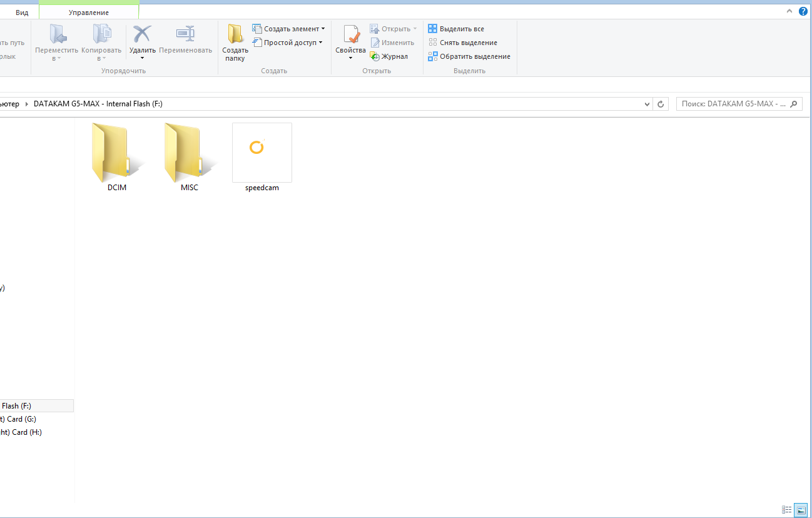This screenshot has width=812, height=518.
Task: Expand the address bar history dropdown
Action: [647, 104]
